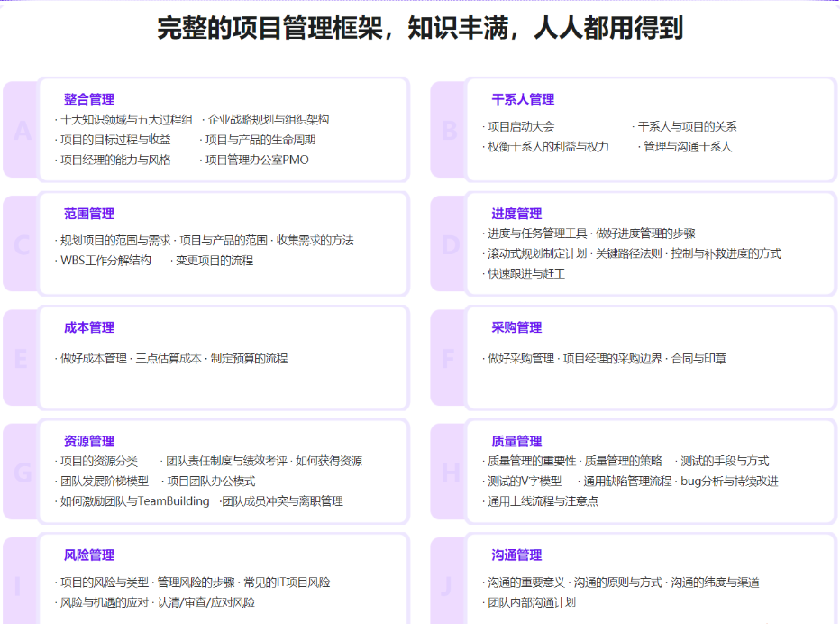Click the letter B badge beside 干系人管理
840x624 pixels.
click(x=449, y=132)
